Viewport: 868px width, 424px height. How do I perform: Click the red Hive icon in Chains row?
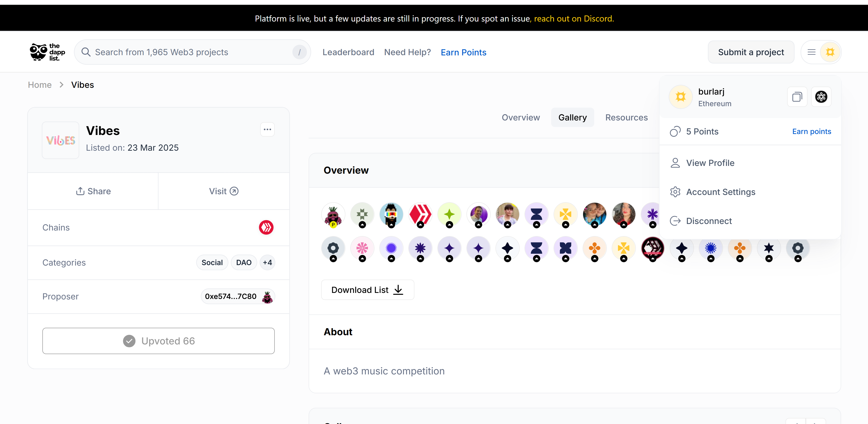pos(266,227)
